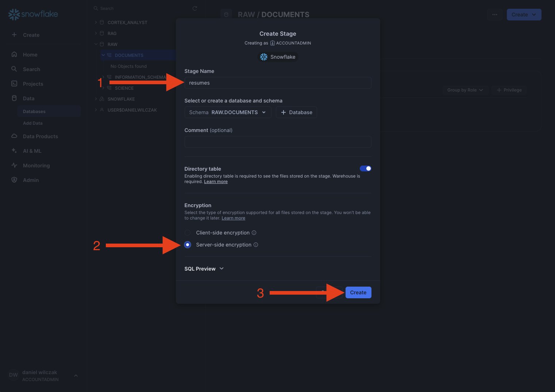The height and width of the screenshot is (392, 555).
Task: Refresh the database object list
Action: click(195, 8)
